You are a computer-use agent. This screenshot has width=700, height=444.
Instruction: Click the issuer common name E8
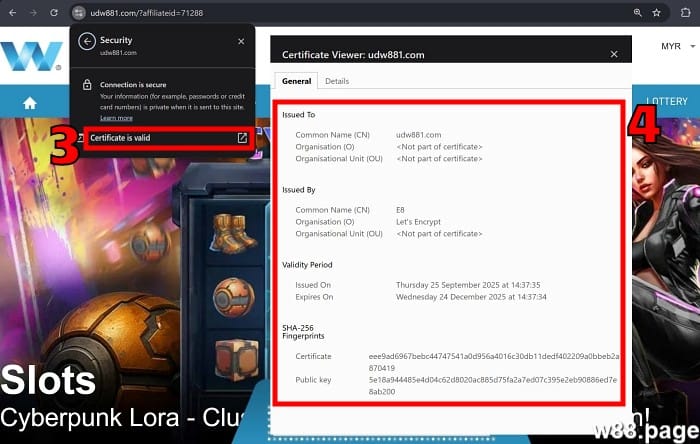click(400, 210)
